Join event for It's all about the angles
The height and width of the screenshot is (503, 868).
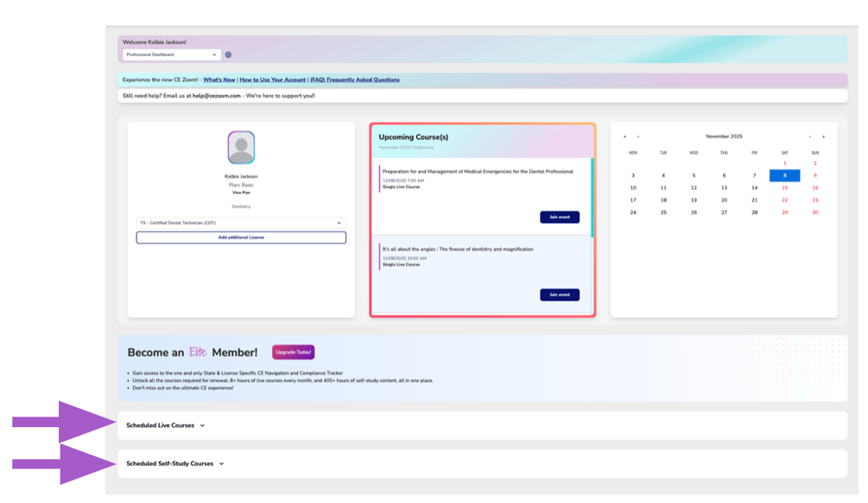(x=560, y=295)
